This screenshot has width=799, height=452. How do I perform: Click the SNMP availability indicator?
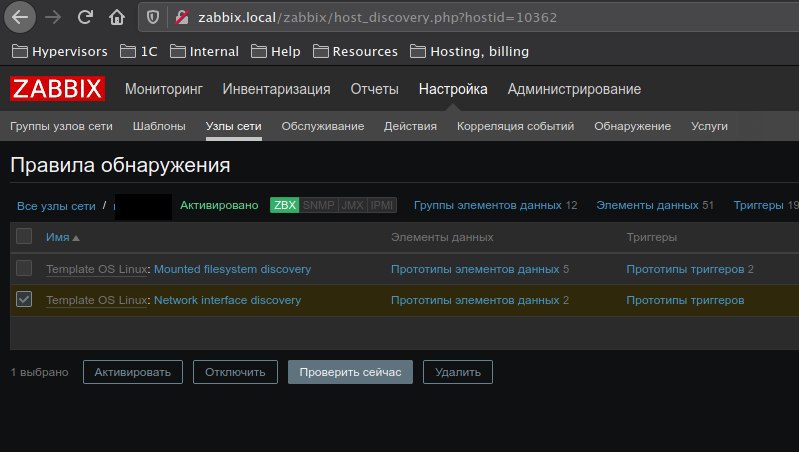pyautogui.click(x=318, y=205)
